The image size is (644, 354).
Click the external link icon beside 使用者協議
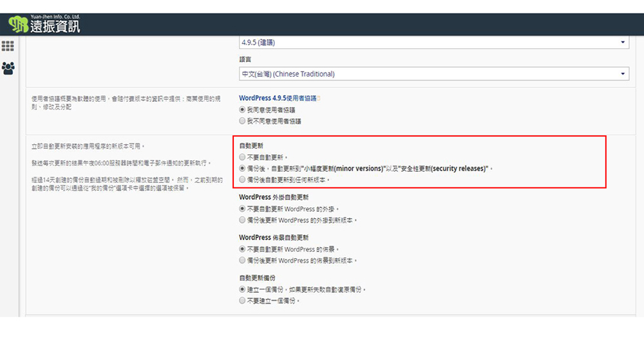318,98
